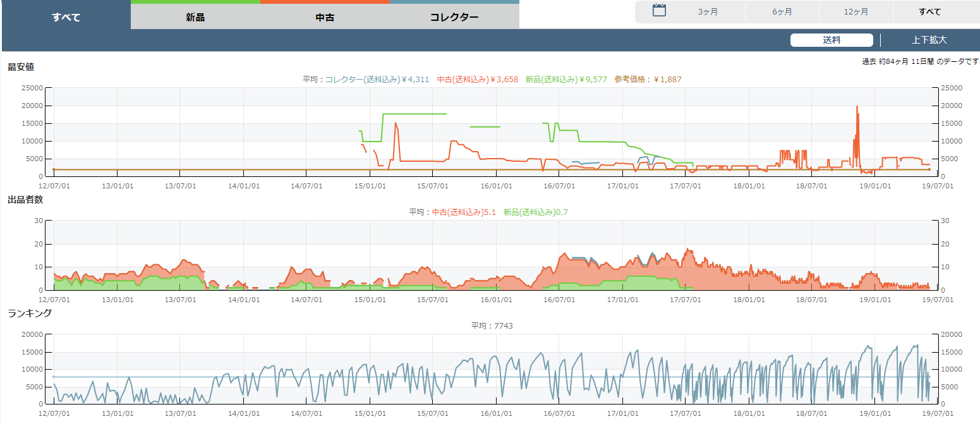Select すべて in the period selector
Image resolution: width=980 pixels, height=426 pixels.
(x=929, y=12)
